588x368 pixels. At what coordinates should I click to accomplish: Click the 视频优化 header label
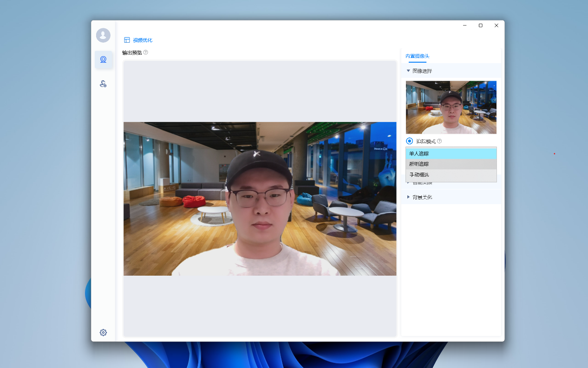[x=143, y=40]
